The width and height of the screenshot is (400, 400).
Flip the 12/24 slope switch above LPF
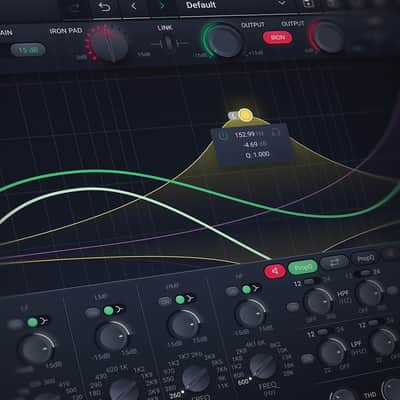(323, 332)
